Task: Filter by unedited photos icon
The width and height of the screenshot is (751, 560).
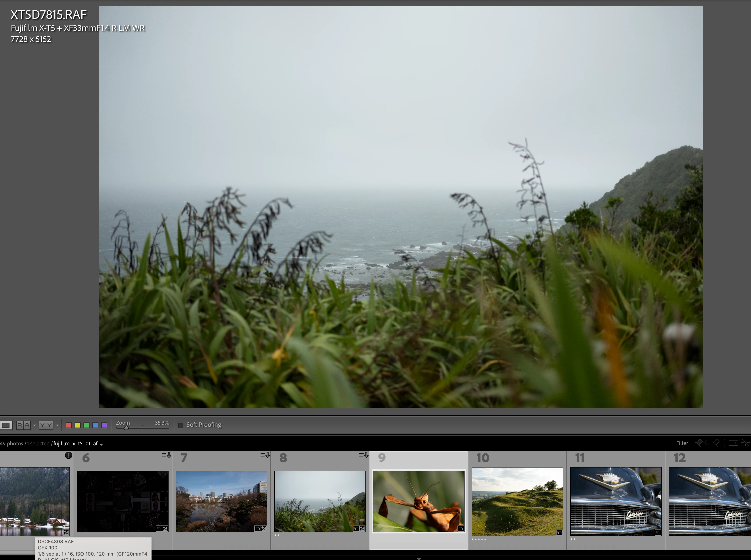Action: (745, 443)
